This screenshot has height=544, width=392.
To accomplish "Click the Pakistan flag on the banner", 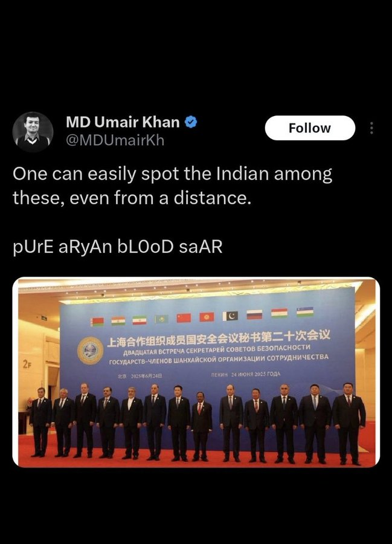I will [x=230, y=316].
